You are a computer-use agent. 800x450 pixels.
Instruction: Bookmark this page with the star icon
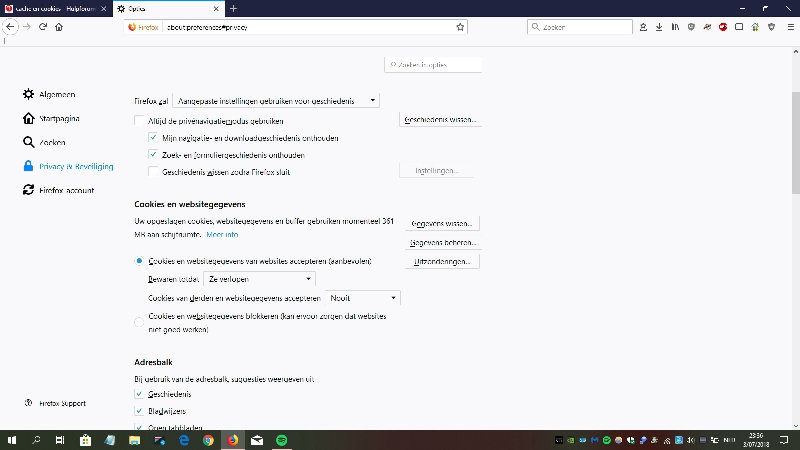click(460, 27)
